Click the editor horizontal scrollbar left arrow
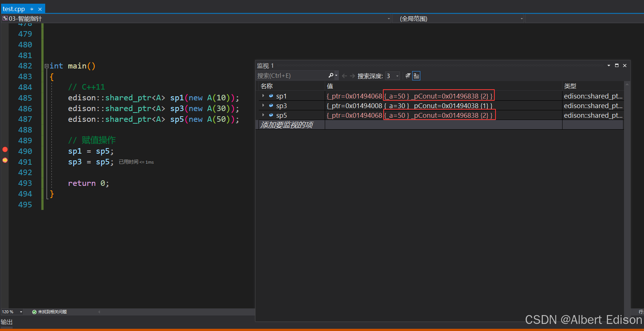 click(99, 312)
